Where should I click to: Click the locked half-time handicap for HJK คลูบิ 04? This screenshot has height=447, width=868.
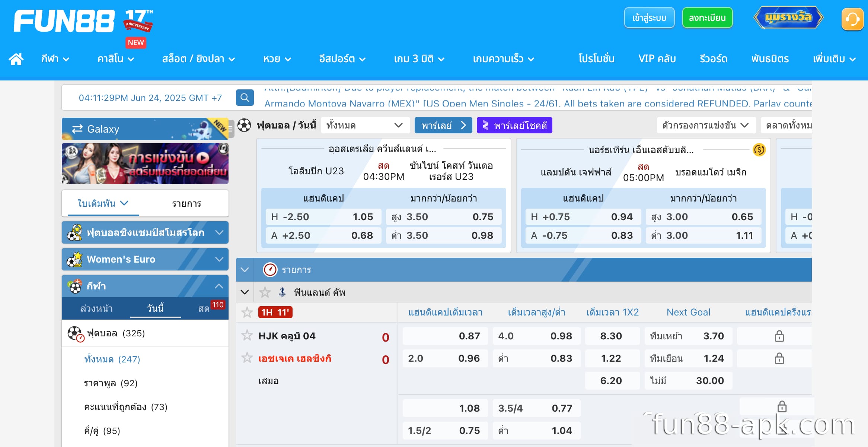click(x=779, y=336)
